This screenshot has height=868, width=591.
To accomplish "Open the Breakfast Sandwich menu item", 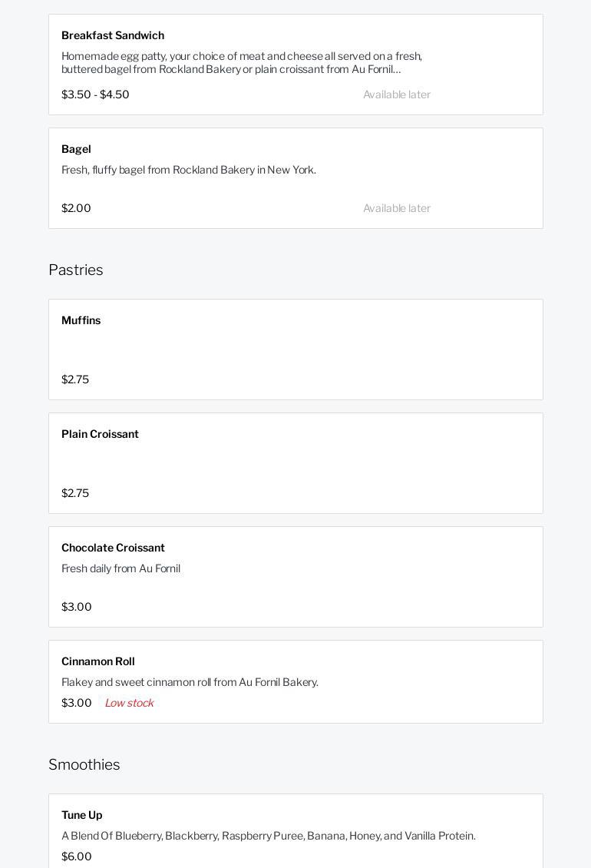I will coord(113,35).
